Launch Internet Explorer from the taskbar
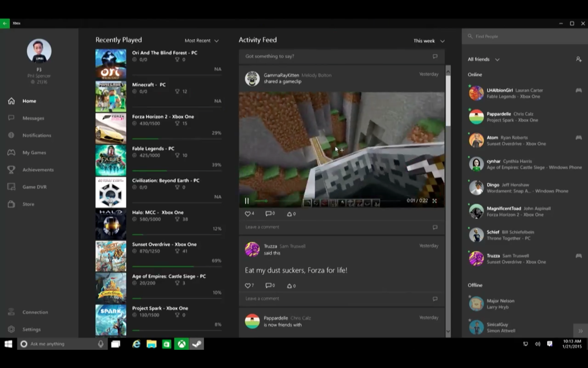The height and width of the screenshot is (368, 588). point(136,344)
